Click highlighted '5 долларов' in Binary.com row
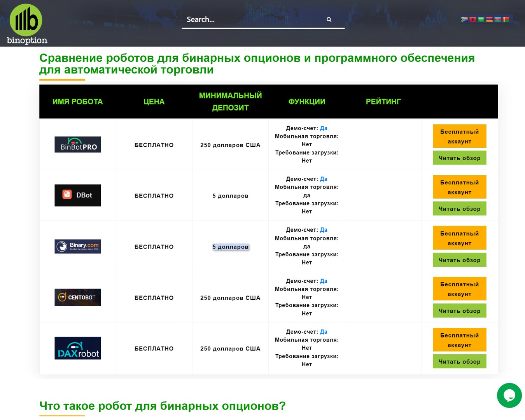 point(230,247)
